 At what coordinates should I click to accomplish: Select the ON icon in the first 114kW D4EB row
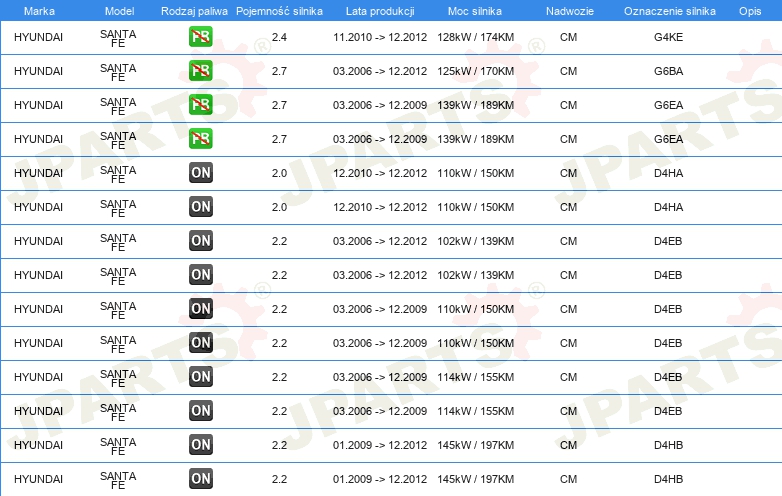click(200, 377)
